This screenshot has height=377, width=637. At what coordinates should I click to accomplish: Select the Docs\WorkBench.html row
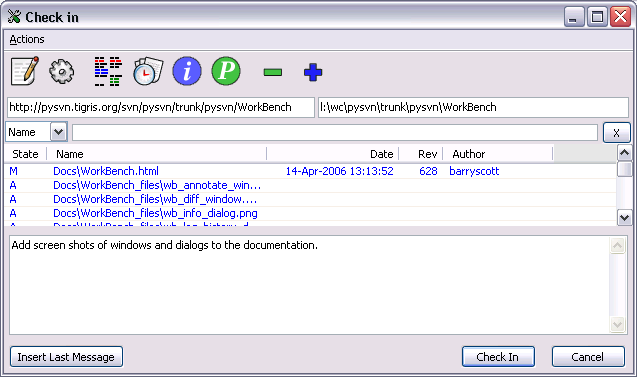click(310, 171)
